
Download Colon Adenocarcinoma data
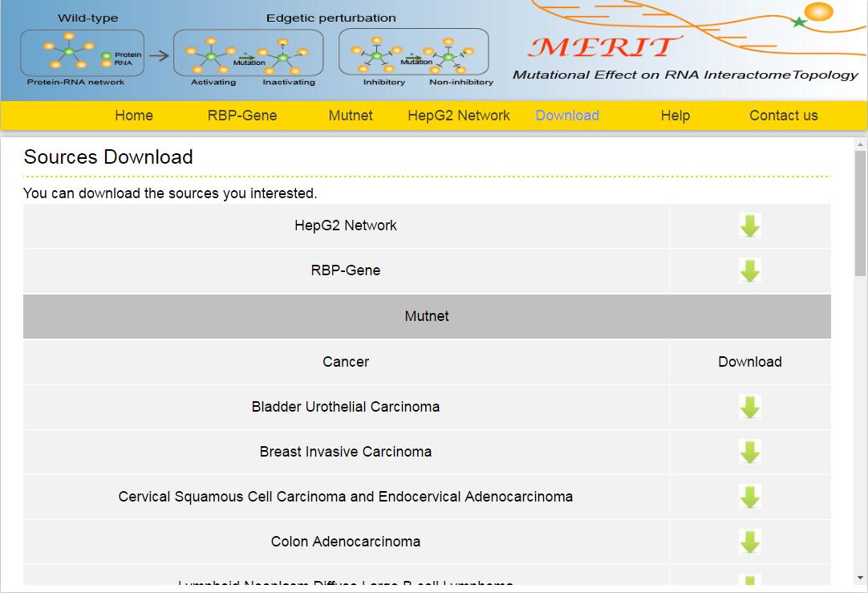click(x=749, y=542)
